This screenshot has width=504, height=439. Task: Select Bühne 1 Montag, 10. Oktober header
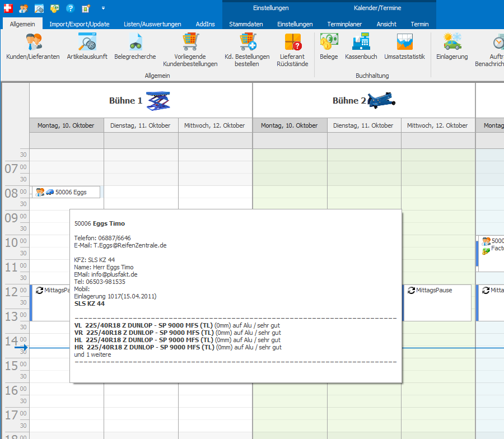click(x=66, y=125)
